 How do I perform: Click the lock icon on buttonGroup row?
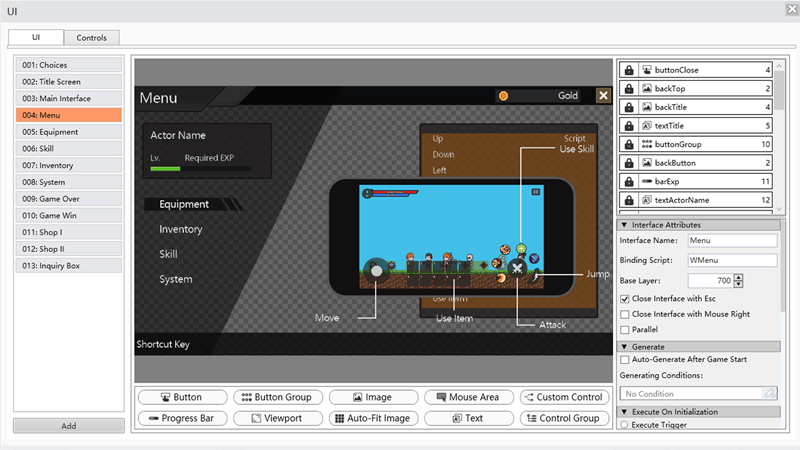tap(629, 145)
